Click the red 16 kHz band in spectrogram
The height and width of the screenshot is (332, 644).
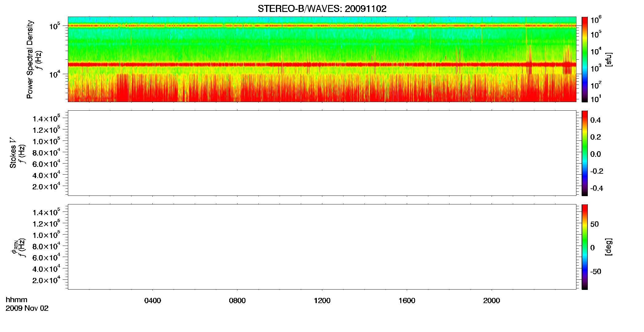pyautogui.click(x=322, y=65)
